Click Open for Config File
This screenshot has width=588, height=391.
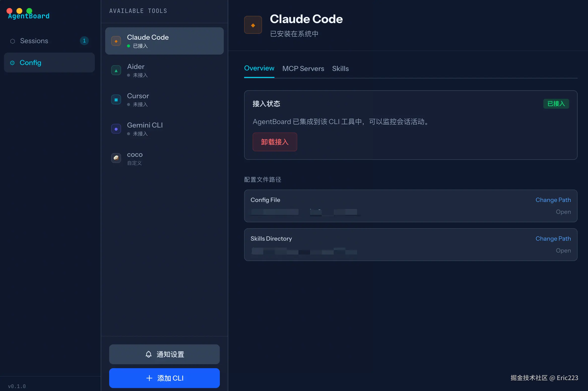[563, 212]
